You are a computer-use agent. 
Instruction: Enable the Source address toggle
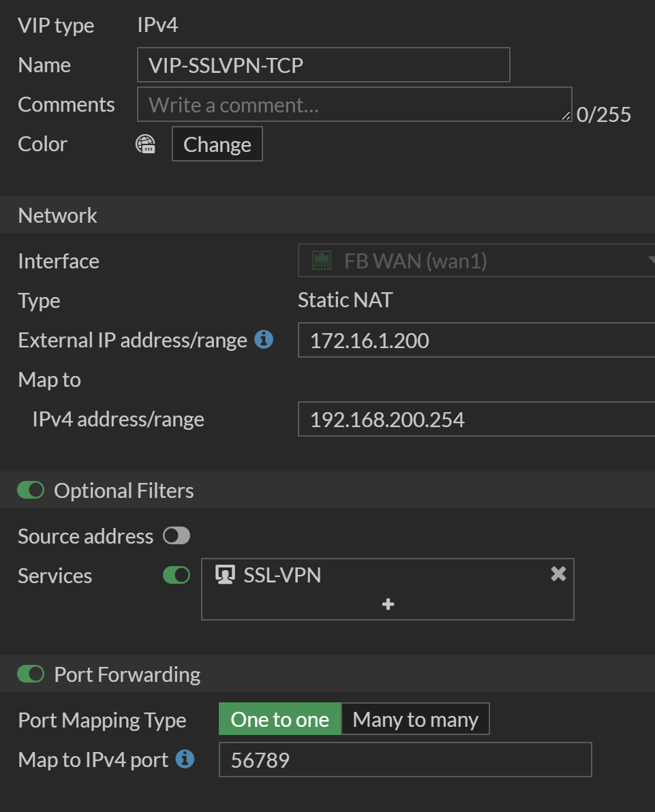pos(177,536)
